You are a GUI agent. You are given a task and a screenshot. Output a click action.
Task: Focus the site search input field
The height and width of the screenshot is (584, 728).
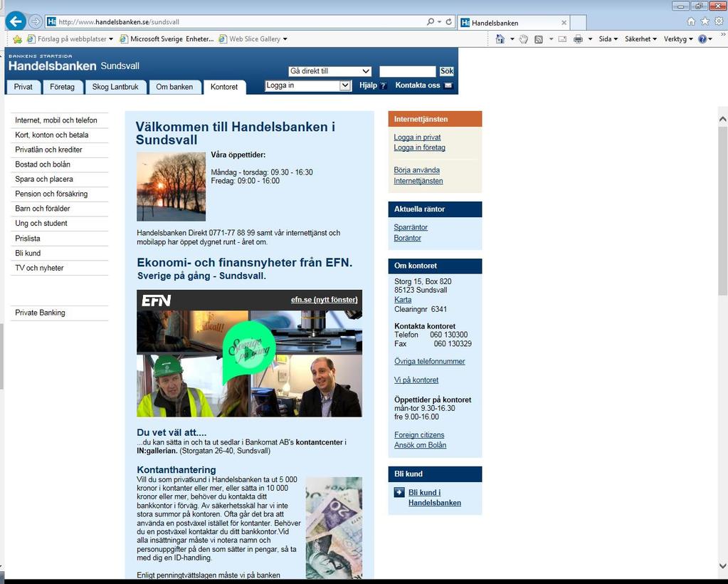[407, 71]
